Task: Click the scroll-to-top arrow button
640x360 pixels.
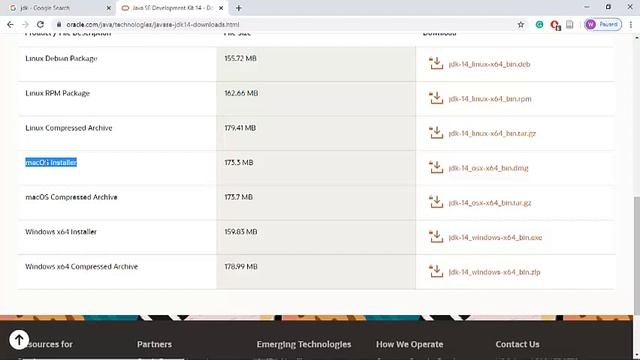Action: pos(19,339)
